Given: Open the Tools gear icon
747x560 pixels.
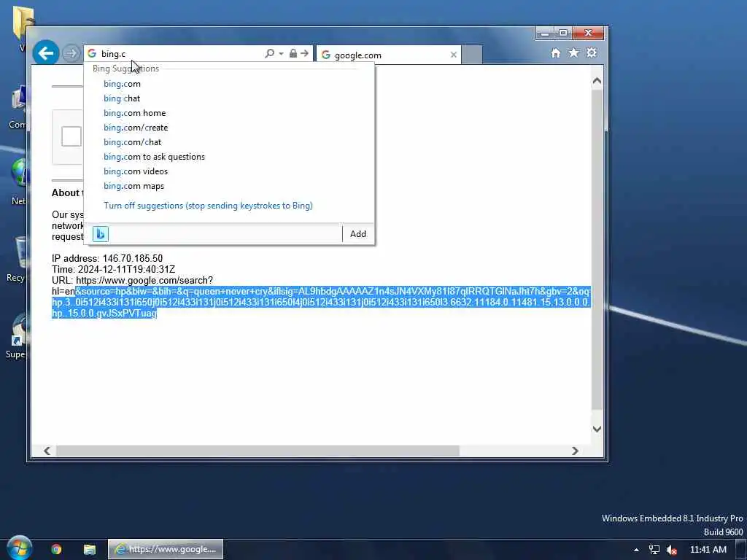Looking at the screenshot, I should click(591, 52).
